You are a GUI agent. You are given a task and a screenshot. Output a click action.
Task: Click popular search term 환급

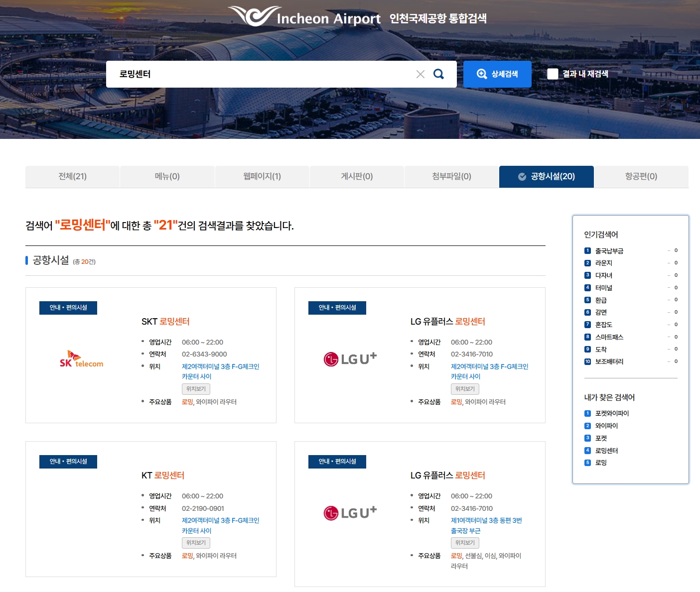coord(601,300)
